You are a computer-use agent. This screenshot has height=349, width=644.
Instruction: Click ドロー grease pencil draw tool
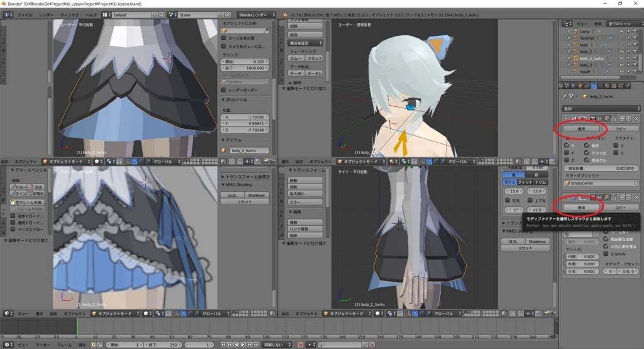click(x=19, y=187)
